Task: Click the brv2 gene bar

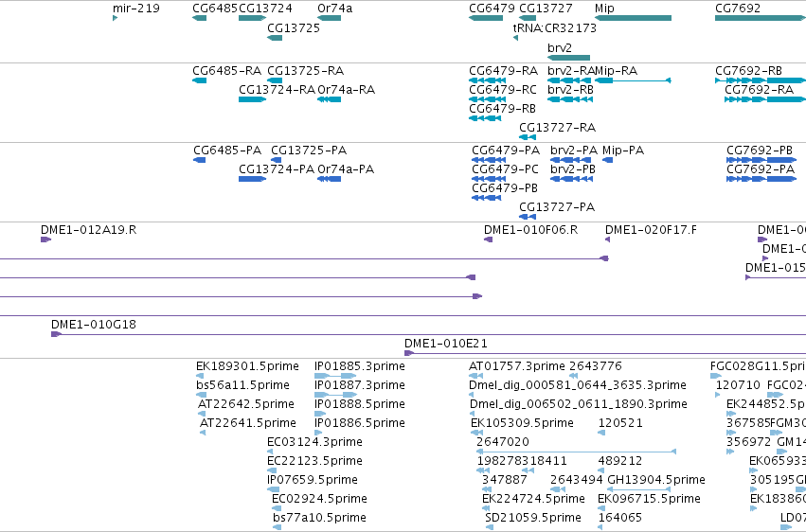Action: pos(568,58)
